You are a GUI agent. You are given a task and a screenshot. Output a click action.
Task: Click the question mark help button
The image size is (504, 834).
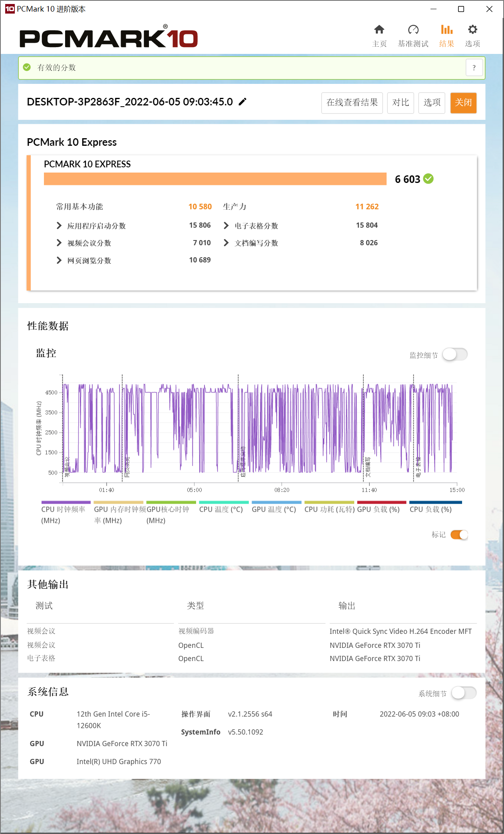(474, 68)
